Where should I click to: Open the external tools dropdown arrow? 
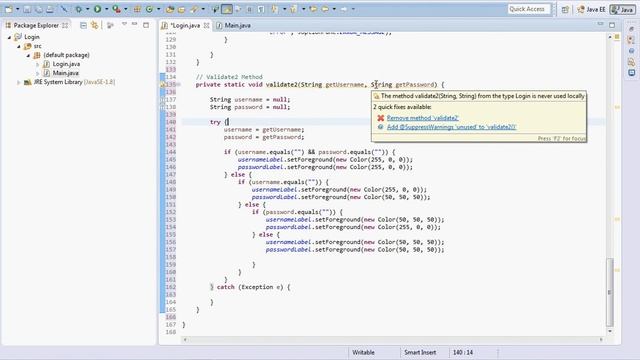click(x=126, y=9)
